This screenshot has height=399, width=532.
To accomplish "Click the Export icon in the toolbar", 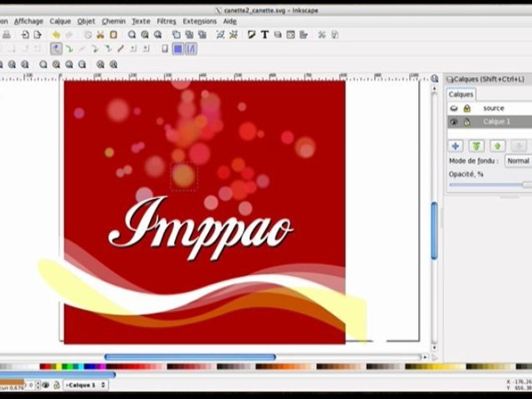I will [x=37, y=34].
